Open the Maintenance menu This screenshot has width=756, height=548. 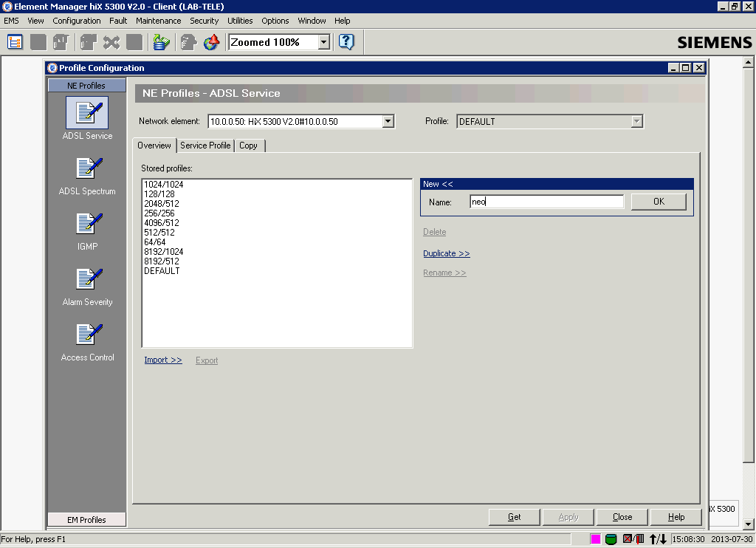[x=159, y=21]
